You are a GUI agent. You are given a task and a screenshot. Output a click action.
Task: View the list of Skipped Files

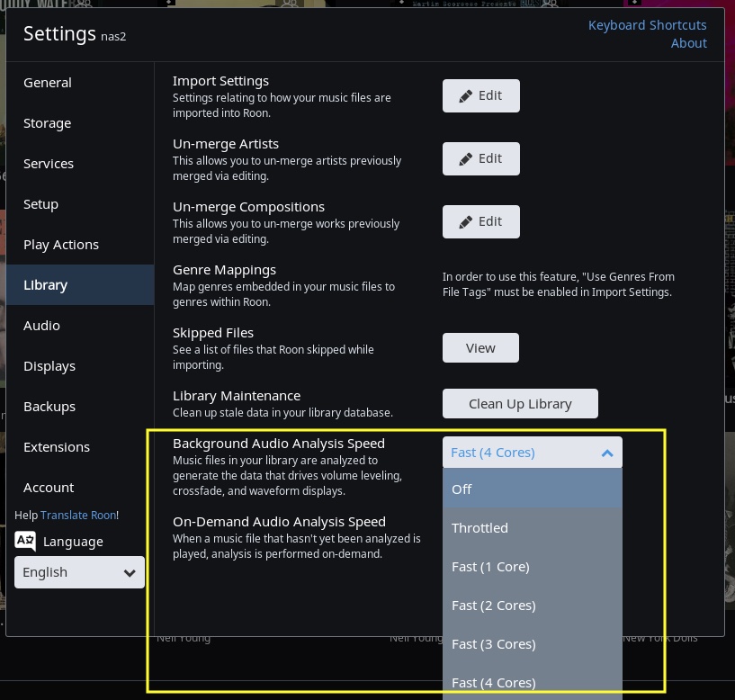point(480,347)
